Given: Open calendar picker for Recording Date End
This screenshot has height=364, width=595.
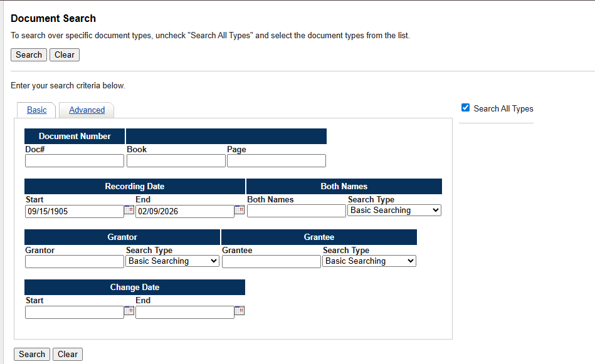Looking at the screenshot, I should coord(239,210).
